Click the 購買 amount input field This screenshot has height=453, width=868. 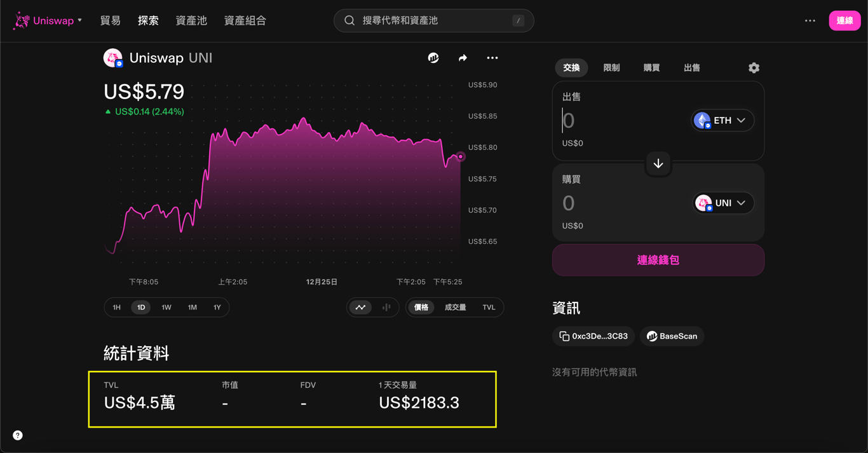pyautogui.click(x=623, y=203)
